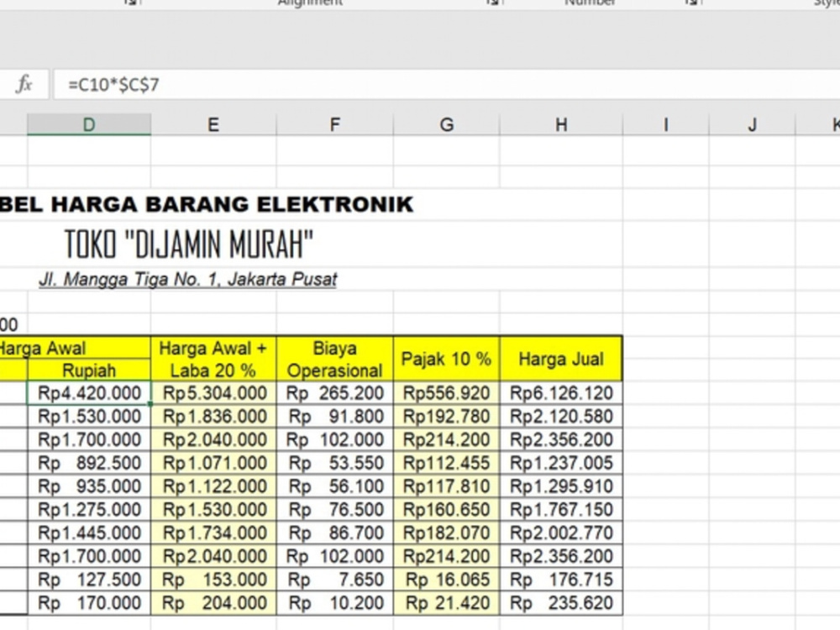The height and width of the screenshot is (630, 840).
Task: Select cell with value Rp182.070
Action: tap(446, 533)
